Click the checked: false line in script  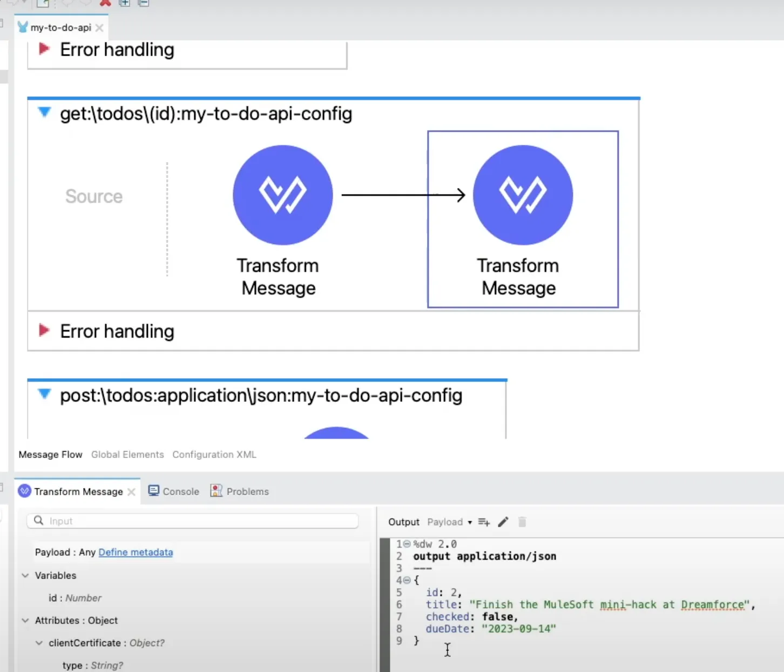click(472, 616)
